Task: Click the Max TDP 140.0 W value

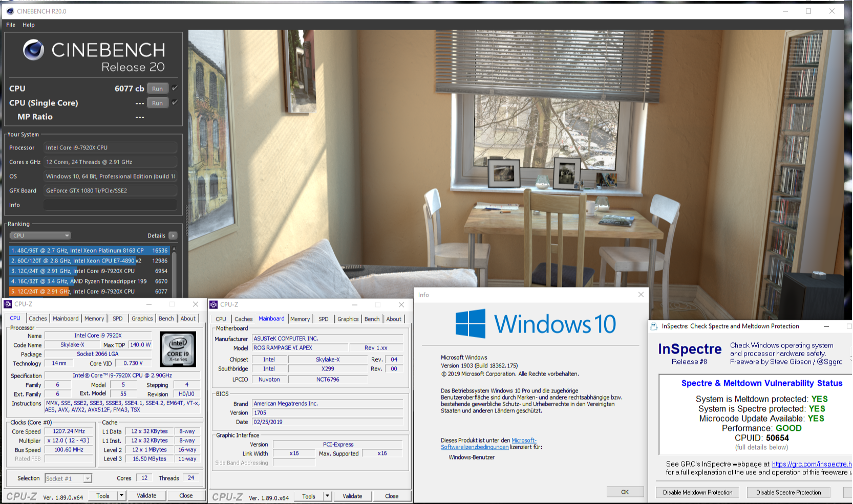Action: [141, 345]
